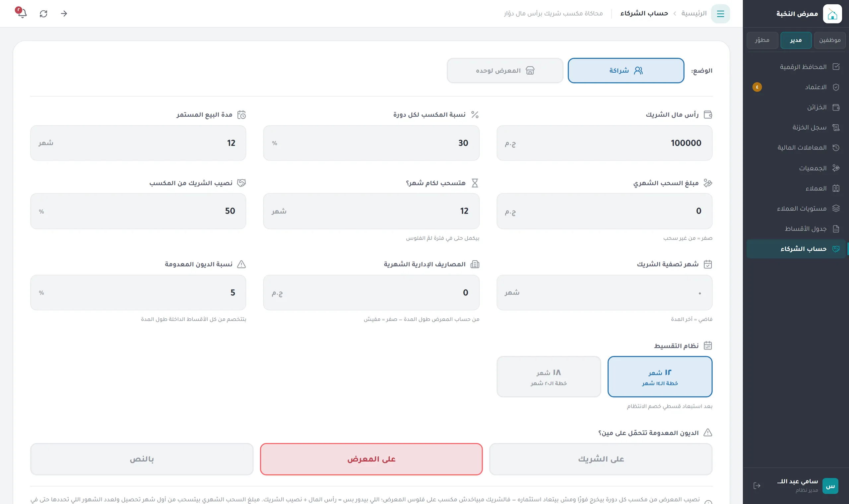Switch to the مطوّر tab
This screenshot has width=849, height=504.
(x=762, y=40)
